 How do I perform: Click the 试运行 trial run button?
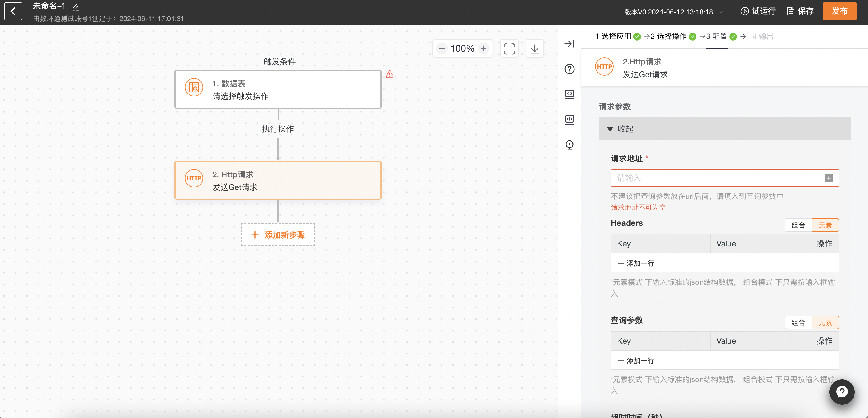point(758,12)
